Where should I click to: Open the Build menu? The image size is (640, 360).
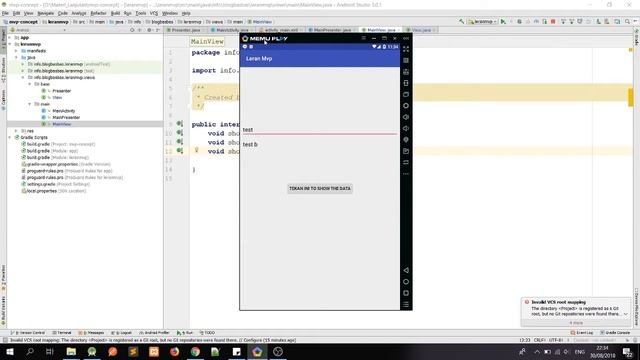pos(116,13)
